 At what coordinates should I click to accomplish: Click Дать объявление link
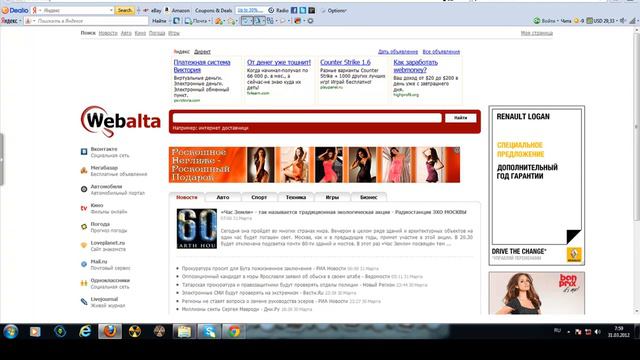pos(398,52)
